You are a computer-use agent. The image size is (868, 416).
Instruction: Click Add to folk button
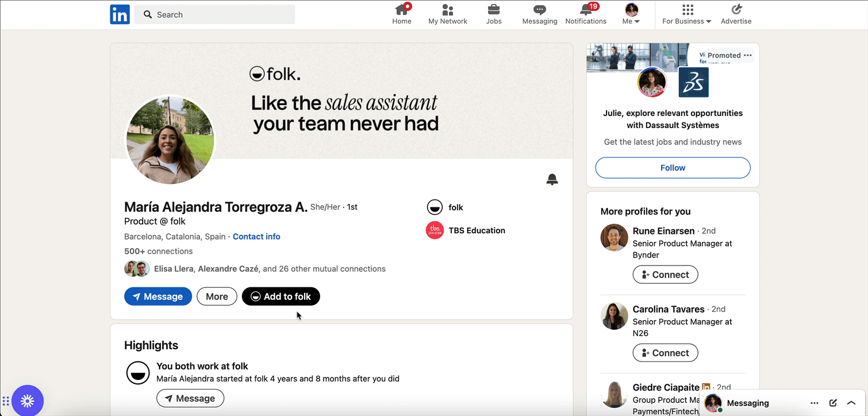(x=281, y=296)
